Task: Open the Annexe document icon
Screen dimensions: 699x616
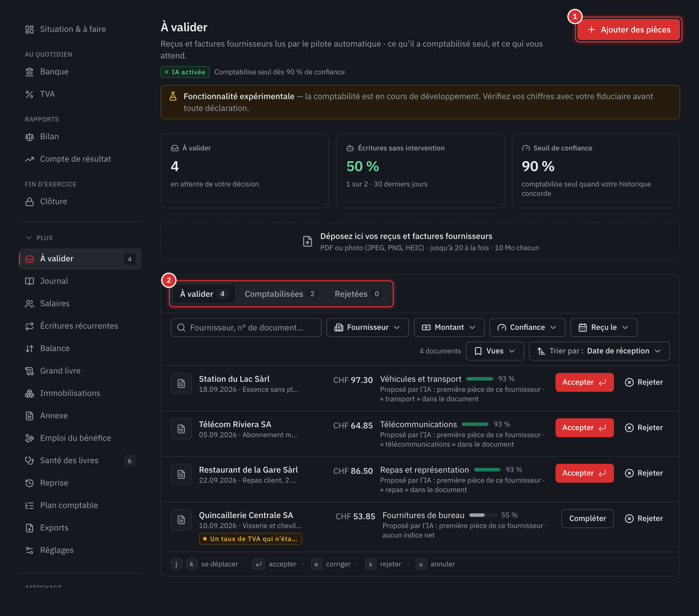Action: coord(30,416)
